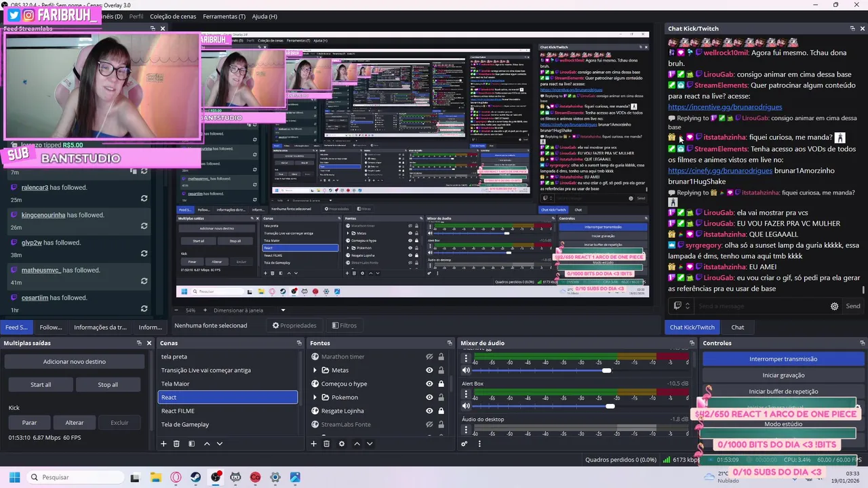The height and width of the screenshot is (488, 868).
Task: Move scene down arrow in Cenas toolbar
Action: coord(219,444)
